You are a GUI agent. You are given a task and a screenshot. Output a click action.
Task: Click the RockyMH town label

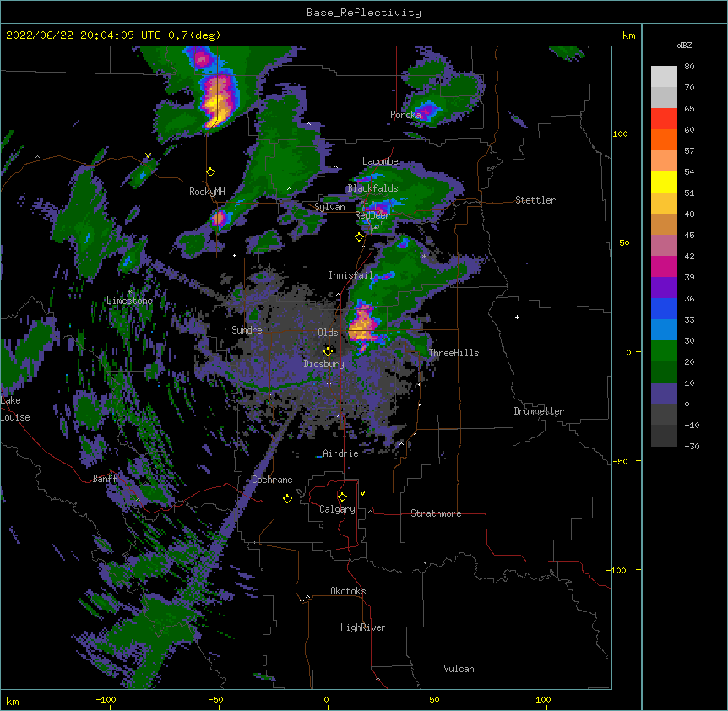207,192
